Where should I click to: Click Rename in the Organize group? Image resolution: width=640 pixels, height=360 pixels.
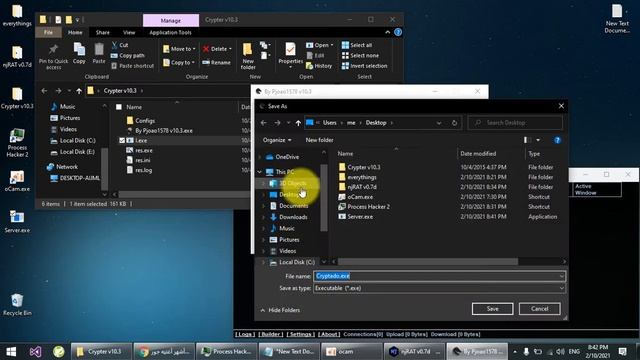click(x=217, y=62)
